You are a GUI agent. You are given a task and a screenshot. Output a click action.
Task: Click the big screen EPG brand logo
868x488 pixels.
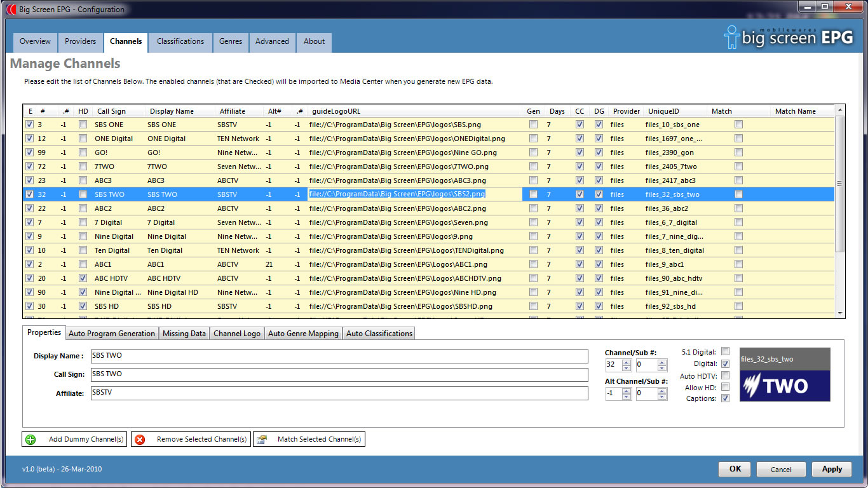tap(789, 37)
